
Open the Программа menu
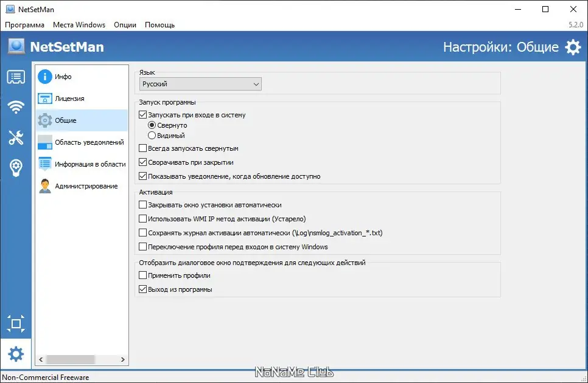[24, 25]
